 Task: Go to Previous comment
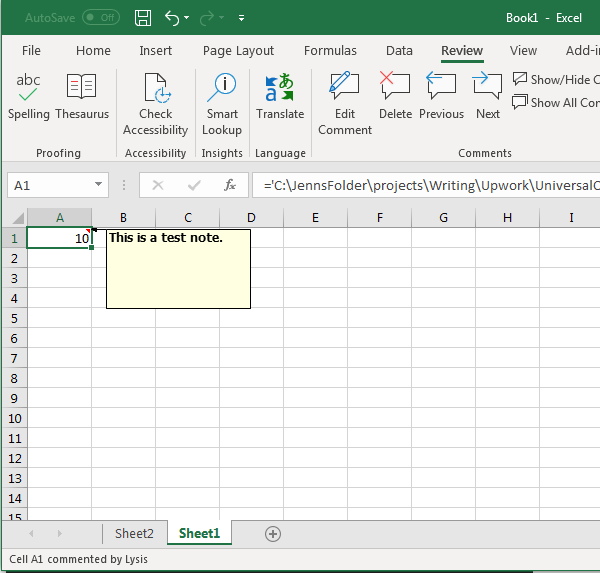click(441, 96)
